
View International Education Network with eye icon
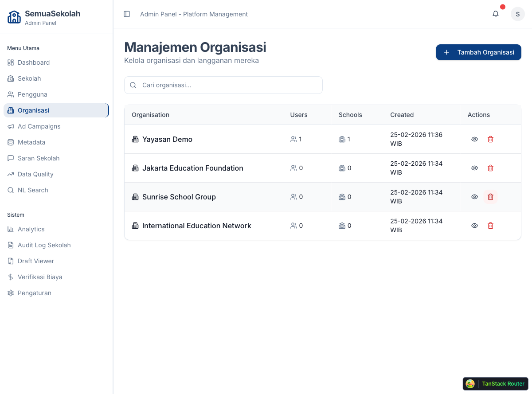(474, 226)
